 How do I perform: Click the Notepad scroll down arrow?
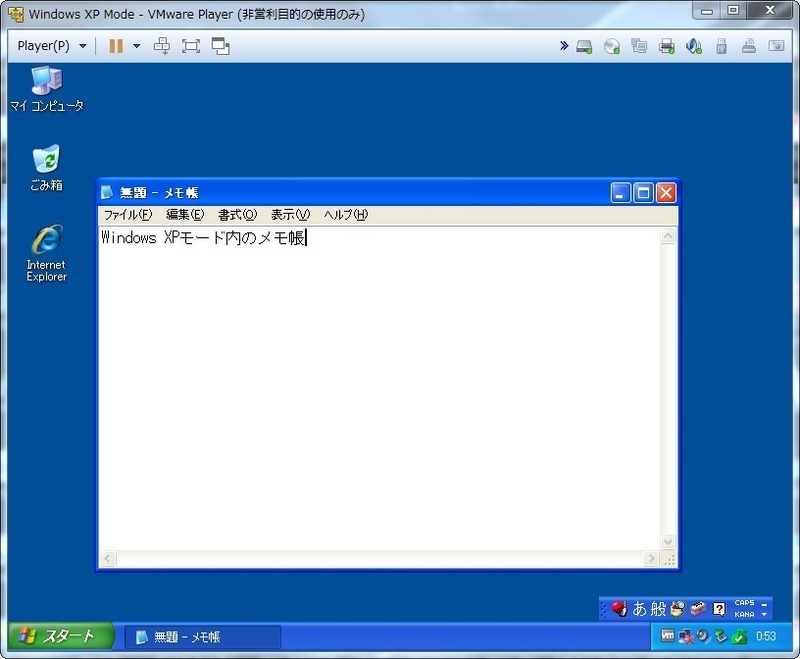click(x=668, y=542)
